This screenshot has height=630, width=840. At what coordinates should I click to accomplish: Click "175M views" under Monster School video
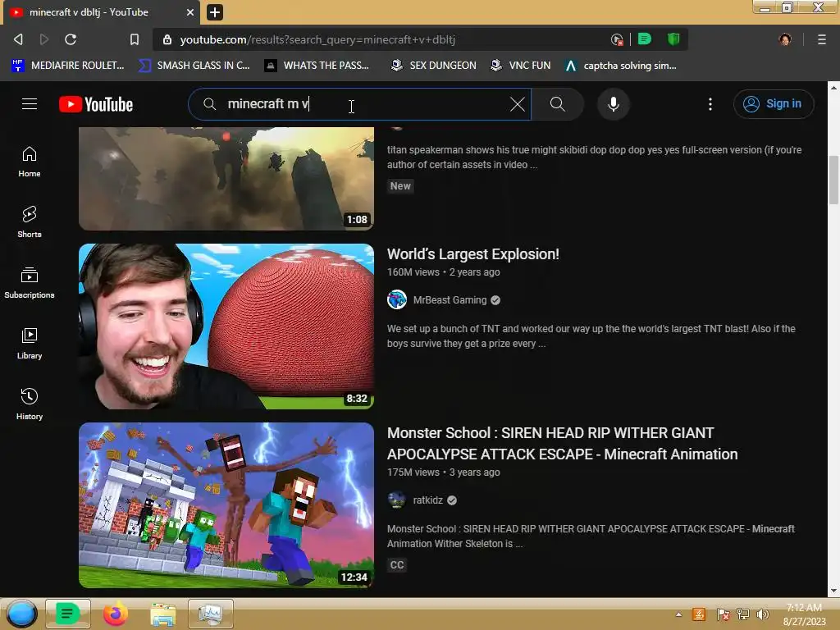click(413, 472)
